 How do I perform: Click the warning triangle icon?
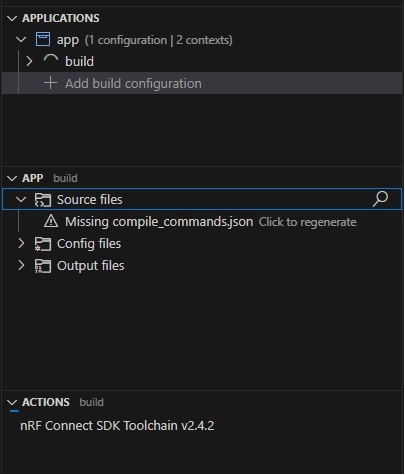click(x=51, y=221)
